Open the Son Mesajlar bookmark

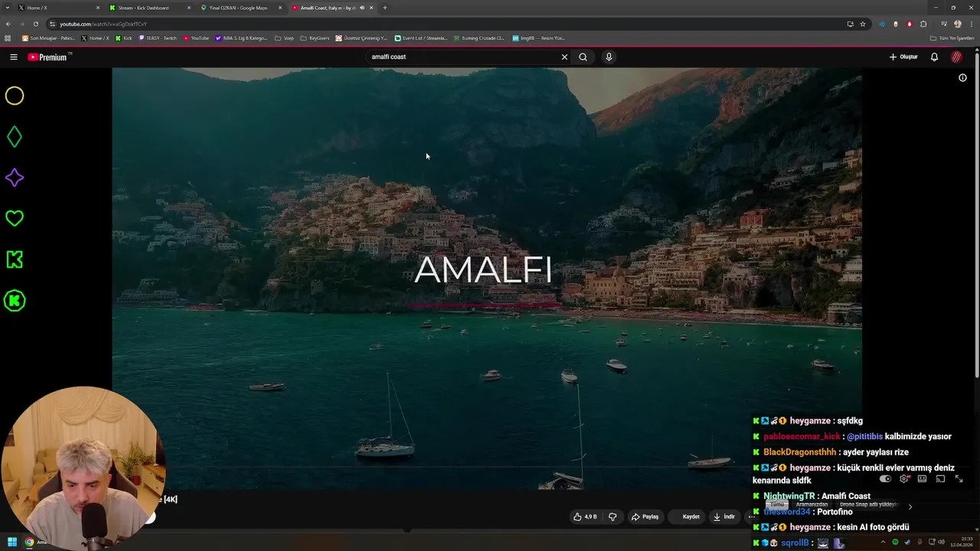tap(49, 37)
